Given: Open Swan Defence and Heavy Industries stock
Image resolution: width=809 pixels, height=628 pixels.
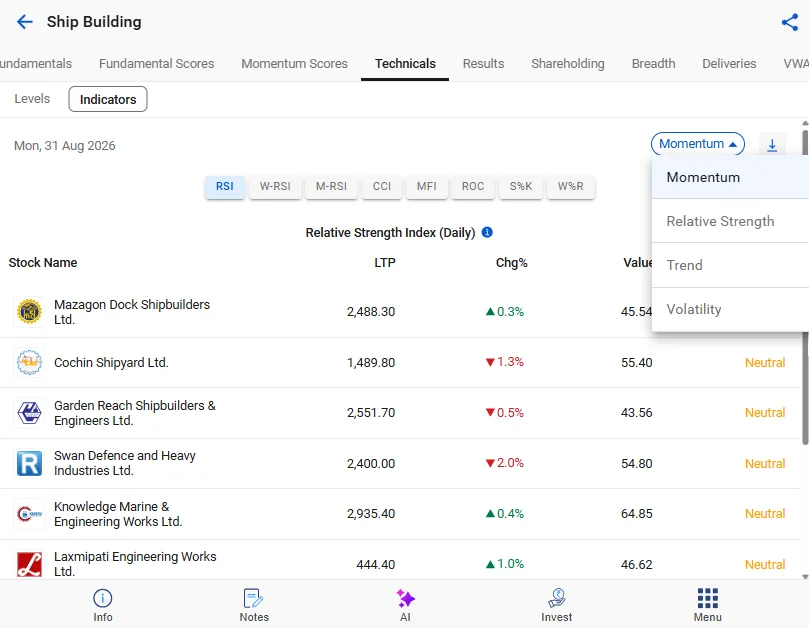Looking at the screenshot, I should tap(125, 463).
